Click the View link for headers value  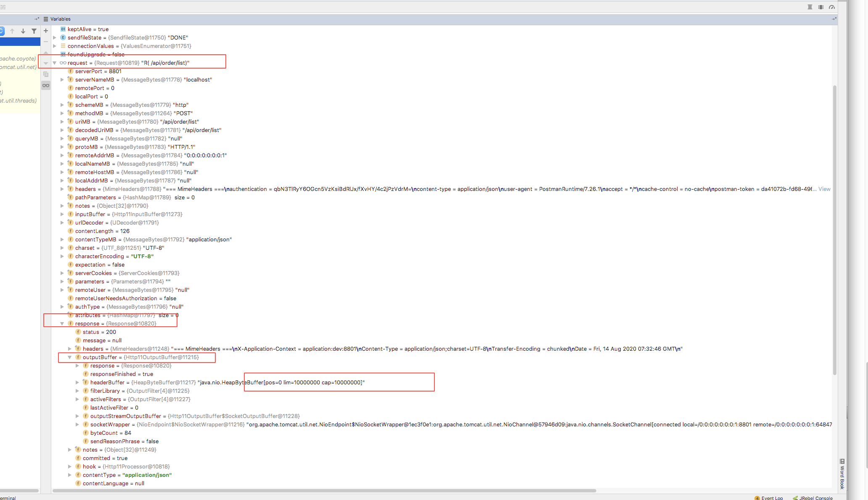[x=828, y=189]
